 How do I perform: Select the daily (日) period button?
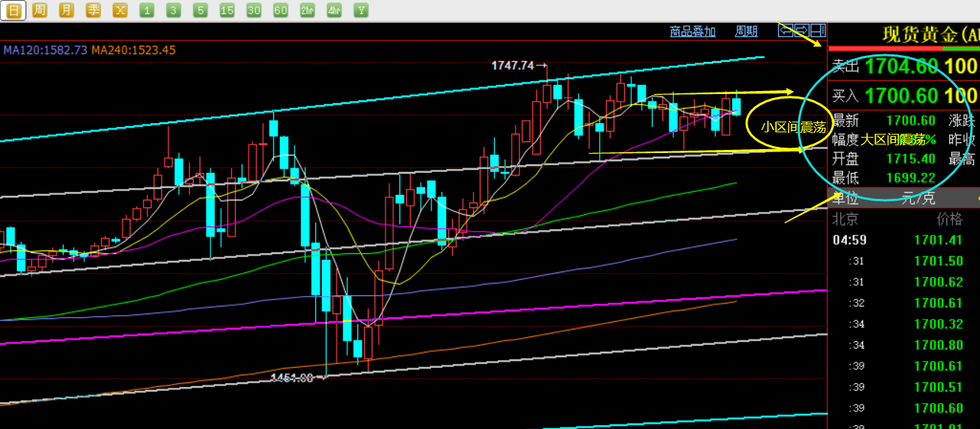pyautogui.click(x=14, y=10)
